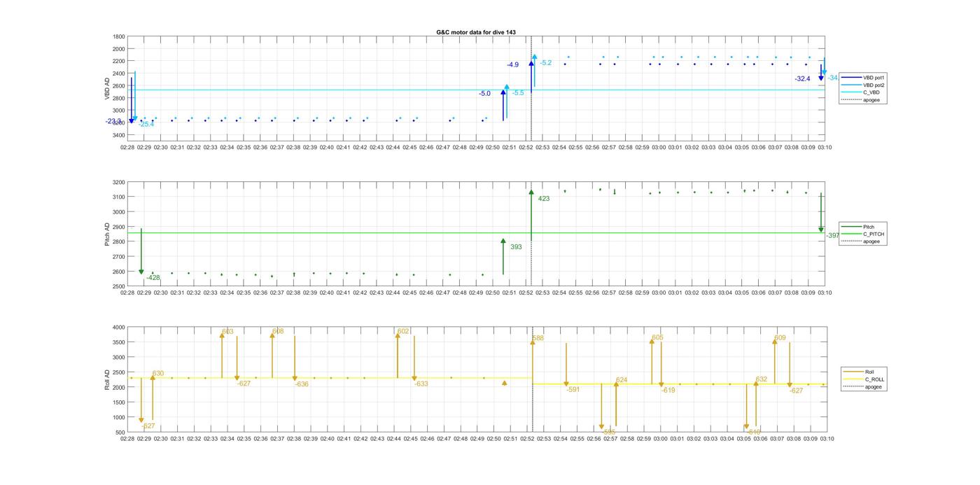Click the 'VBD AD' y-axis label

(107, 88)
